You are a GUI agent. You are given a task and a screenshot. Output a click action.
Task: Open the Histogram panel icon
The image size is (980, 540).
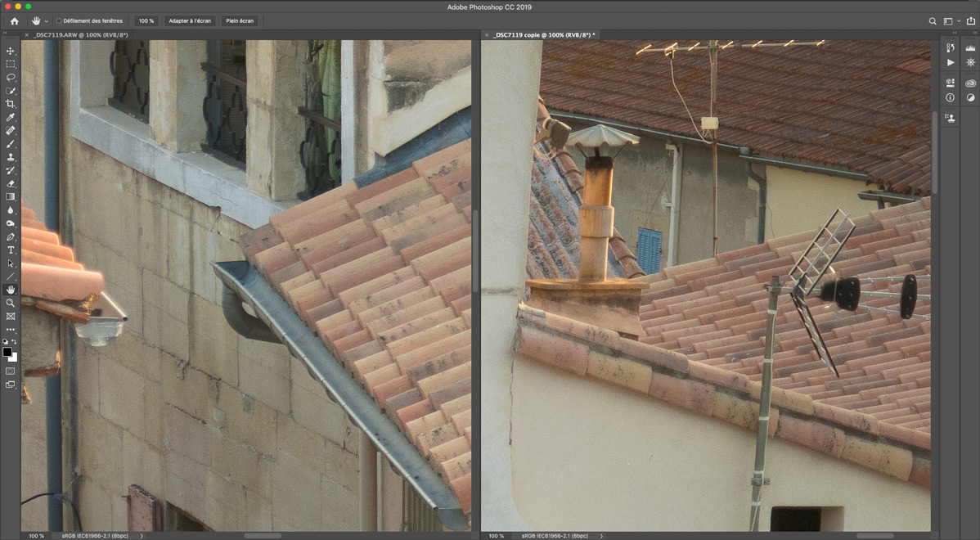coord(970,48)
